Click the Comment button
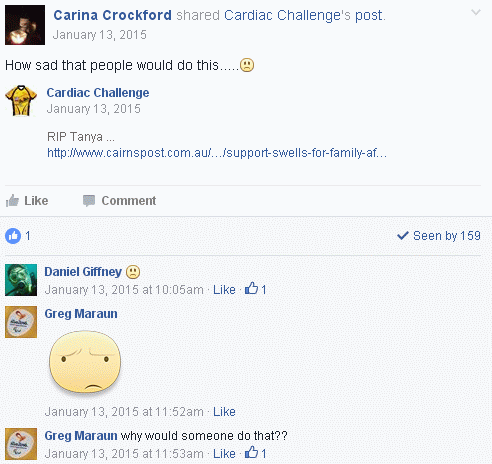The image size is (492, 464). click(x=119, y=201)
